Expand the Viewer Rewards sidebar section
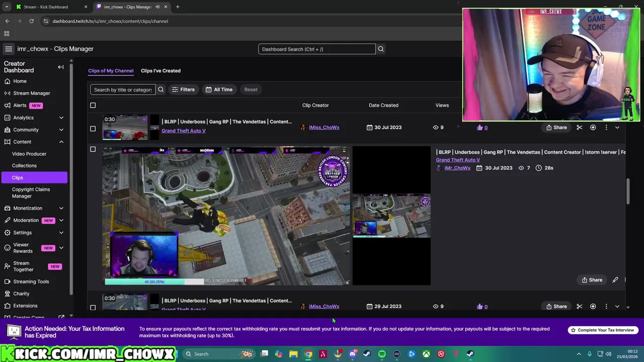The image size is (644, 362). (x=61, y=248)
